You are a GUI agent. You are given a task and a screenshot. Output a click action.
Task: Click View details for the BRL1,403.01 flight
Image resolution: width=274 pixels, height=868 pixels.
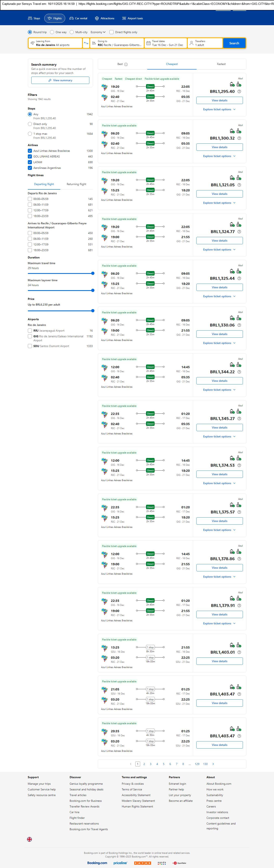point(219,661)
